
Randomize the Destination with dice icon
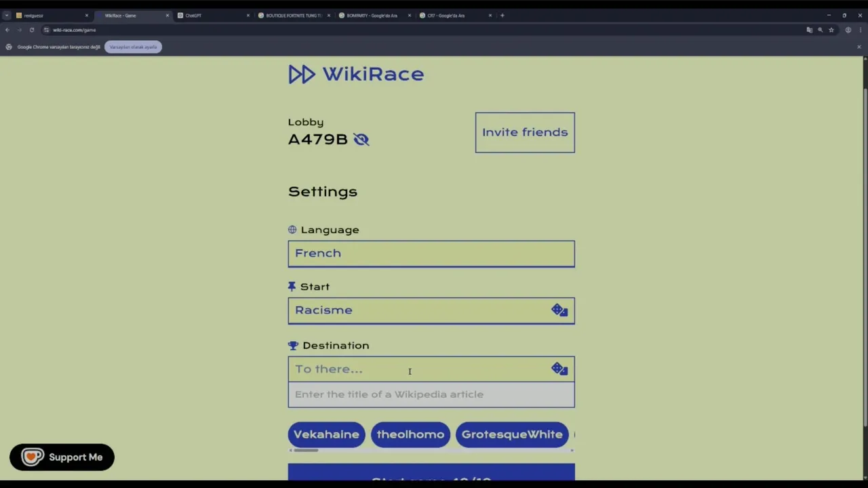coord(559,369)
